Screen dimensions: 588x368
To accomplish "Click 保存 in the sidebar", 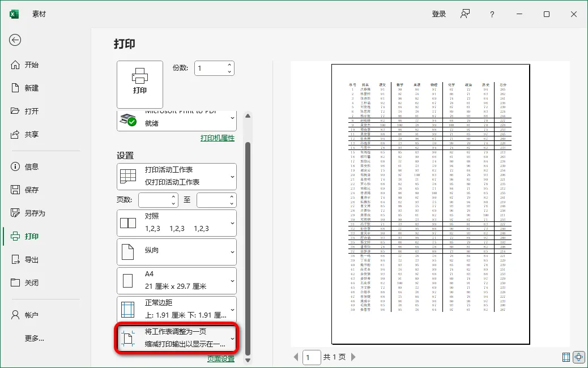I will pyautogui.click(x=25, y=190).
